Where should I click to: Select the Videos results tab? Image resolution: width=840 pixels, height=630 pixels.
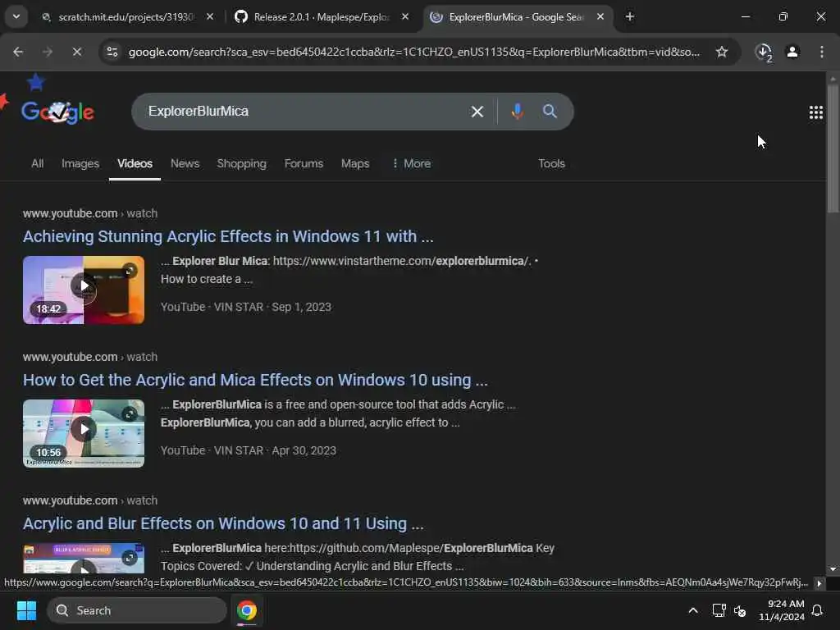135,163
